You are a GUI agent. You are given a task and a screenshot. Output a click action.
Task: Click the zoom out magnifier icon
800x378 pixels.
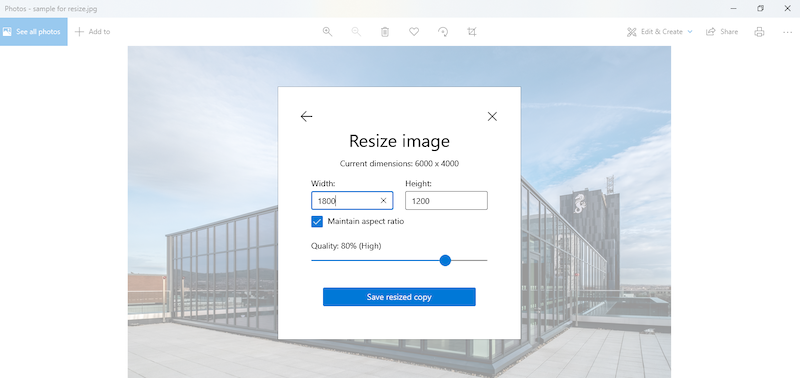coord(356,32)
